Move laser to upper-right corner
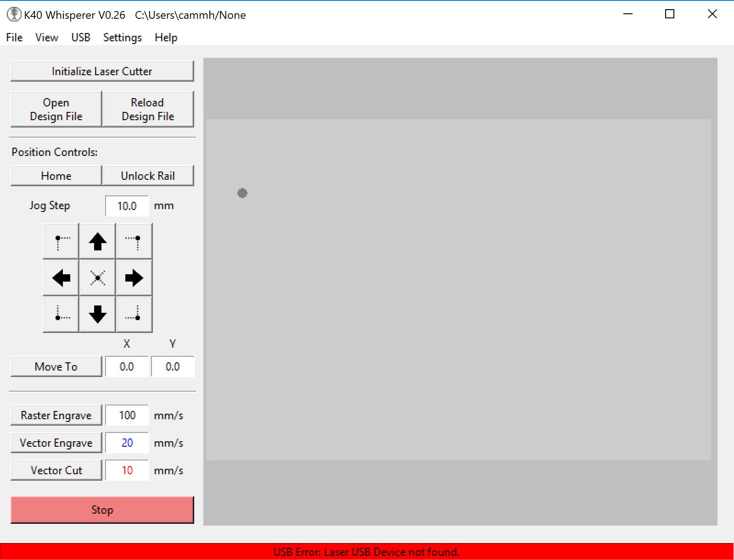This screenshot has height=560, width=734. [x=134, y=241]
